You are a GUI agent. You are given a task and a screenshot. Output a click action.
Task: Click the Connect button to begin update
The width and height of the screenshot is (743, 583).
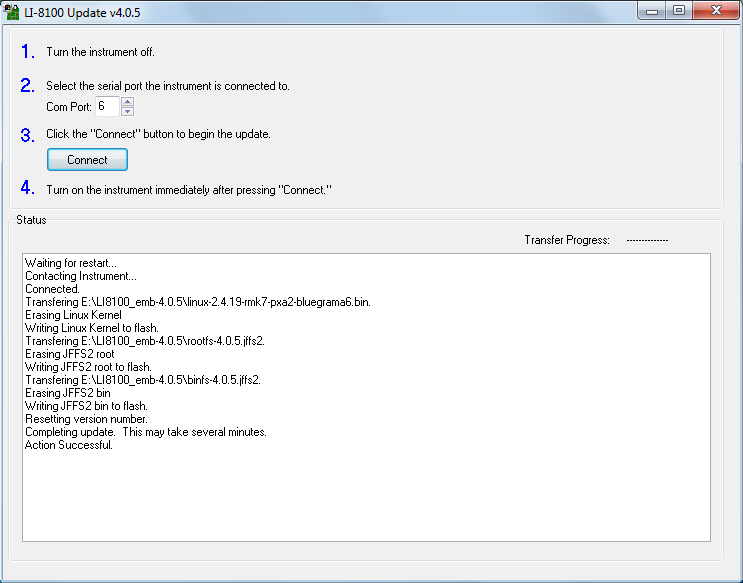(x=87, y=160)
